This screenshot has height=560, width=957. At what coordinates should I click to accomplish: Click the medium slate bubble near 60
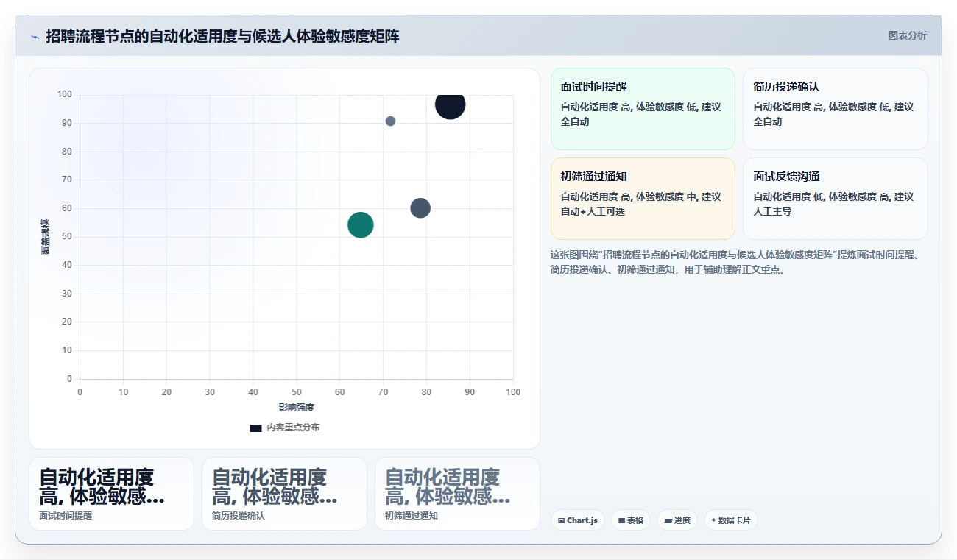click(420, 208)
